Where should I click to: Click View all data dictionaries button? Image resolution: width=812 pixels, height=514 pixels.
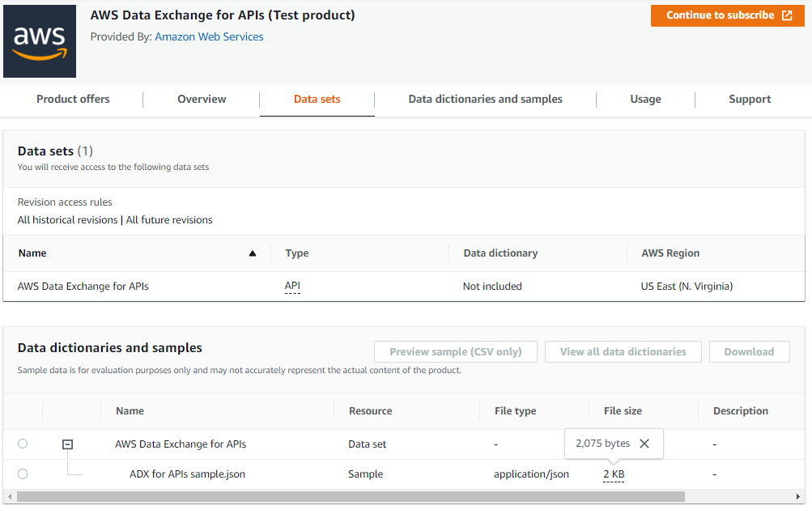623,351
